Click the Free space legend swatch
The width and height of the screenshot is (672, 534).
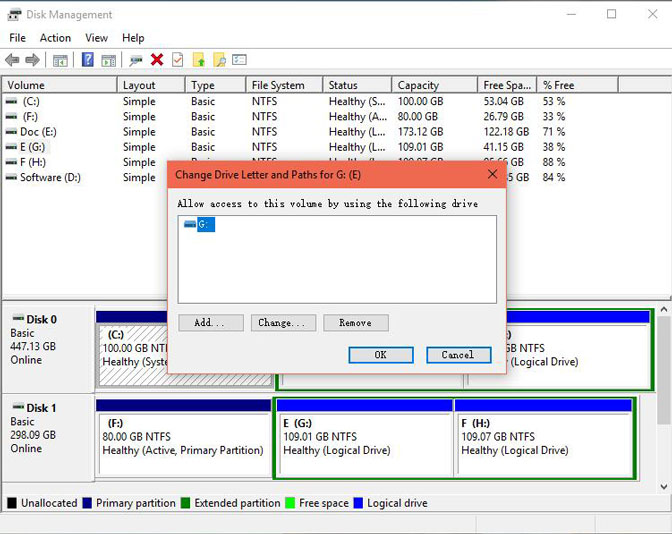pyautogui.click(x=290, y=503)
